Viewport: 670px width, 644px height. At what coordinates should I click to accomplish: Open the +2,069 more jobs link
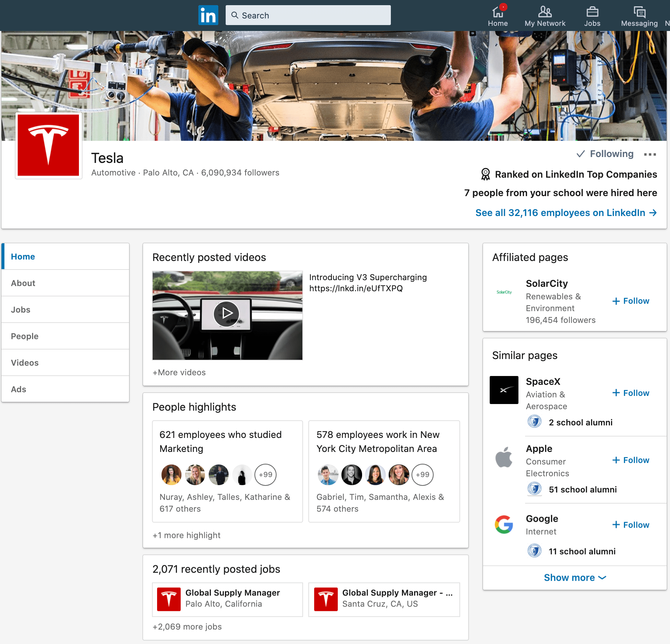[x=187, y=627]
